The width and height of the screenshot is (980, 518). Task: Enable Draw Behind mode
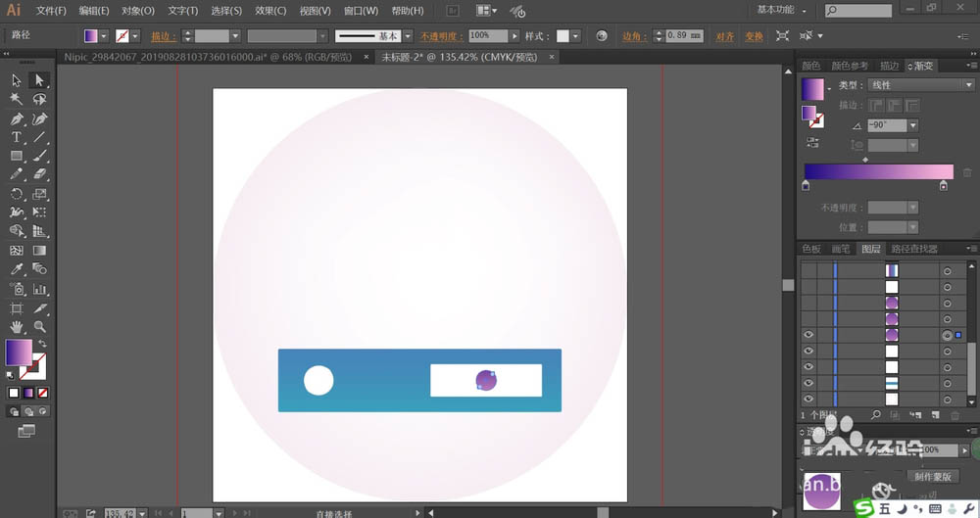point(28,411)
